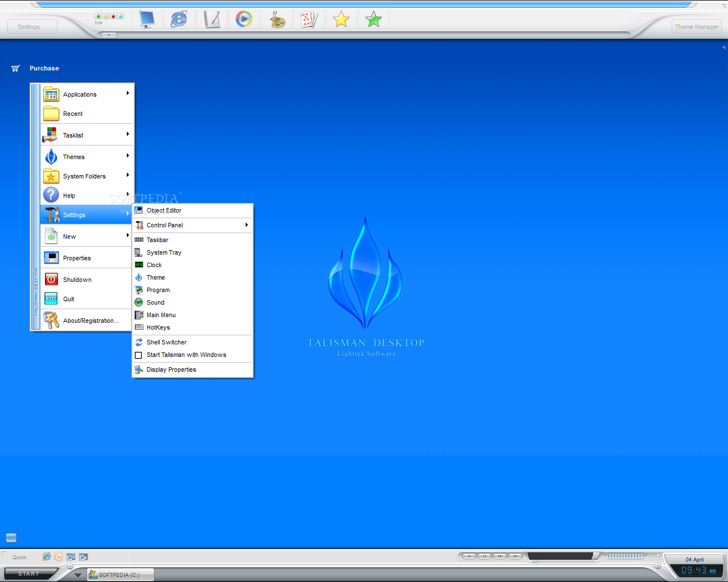Click the SOFTPEDIA (C:) taskbar button

click(x=121, y=575)
